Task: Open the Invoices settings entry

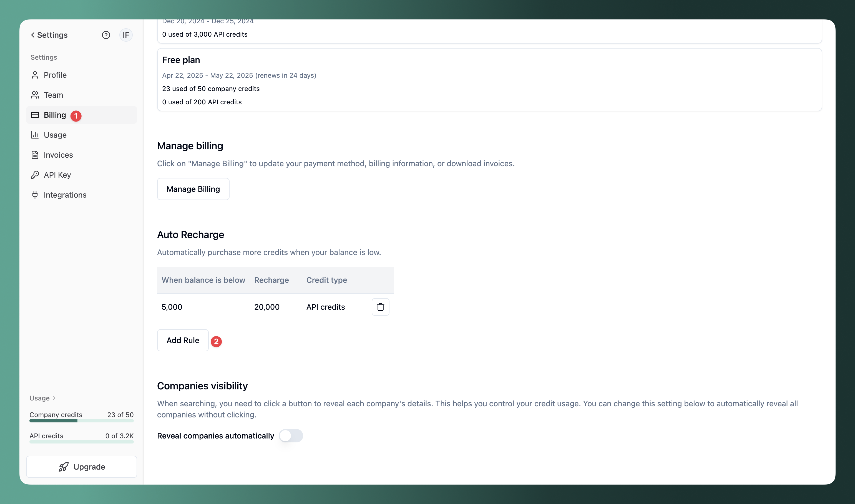Action: 58,155
